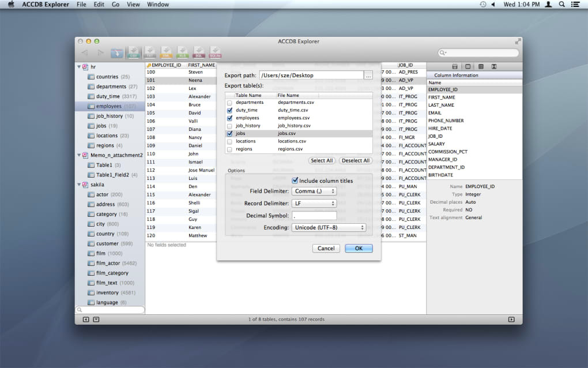Open the Edit menu
Viewport: 588px width, 368px height.
point(99,5)
